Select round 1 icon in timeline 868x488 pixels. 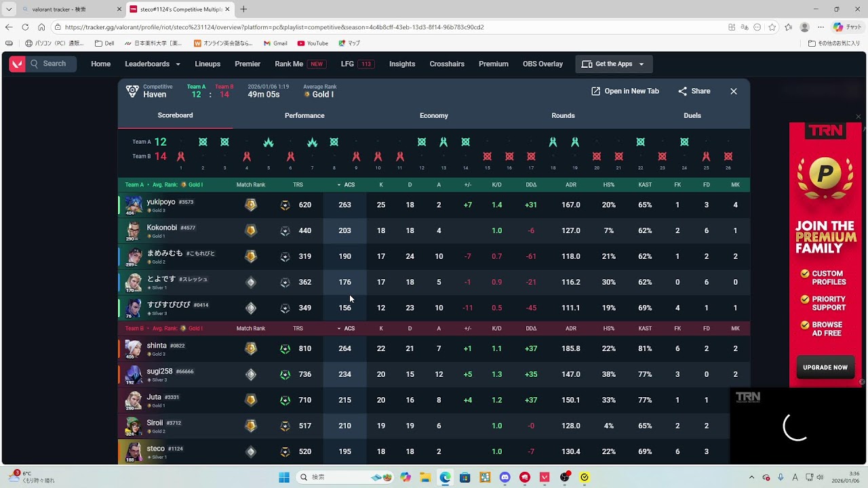[x=180, y=157]
